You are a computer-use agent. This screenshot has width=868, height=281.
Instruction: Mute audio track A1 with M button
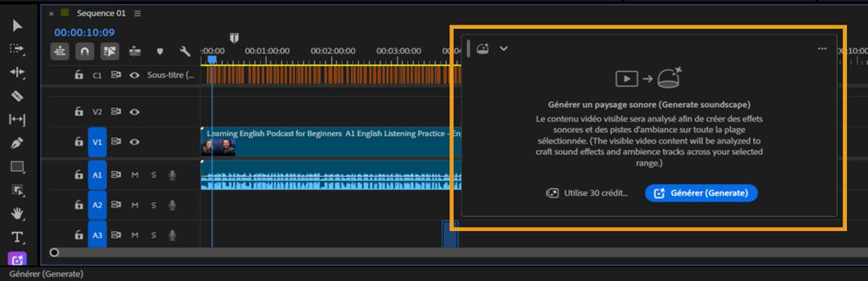135,175
